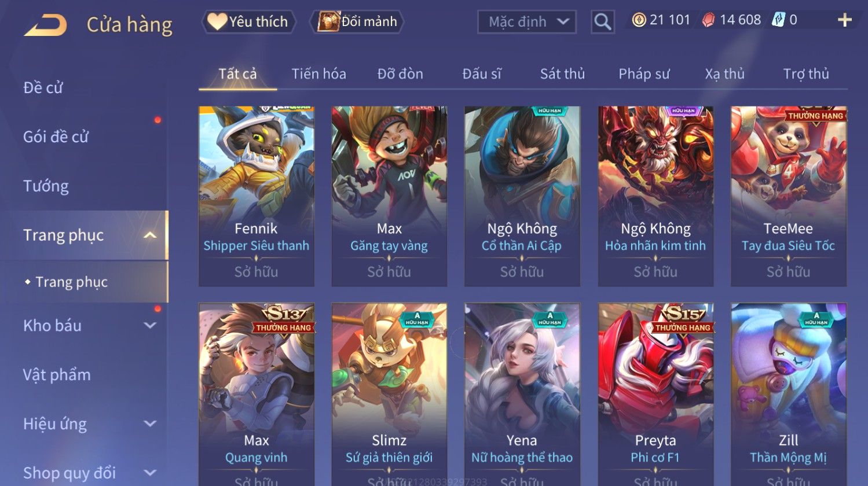The width and height of the screenshot is (868, 486).
Task: Go back using the golden arrow icon
Action: 45,25
